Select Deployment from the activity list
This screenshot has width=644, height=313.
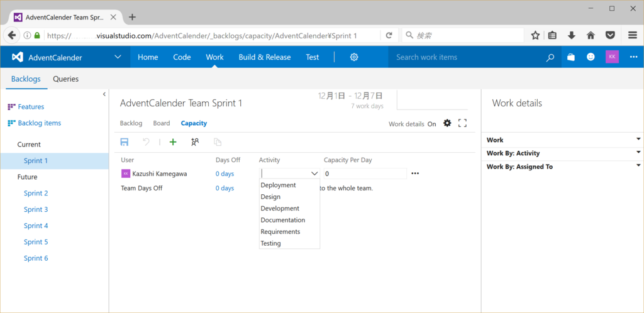click(289, 185)
